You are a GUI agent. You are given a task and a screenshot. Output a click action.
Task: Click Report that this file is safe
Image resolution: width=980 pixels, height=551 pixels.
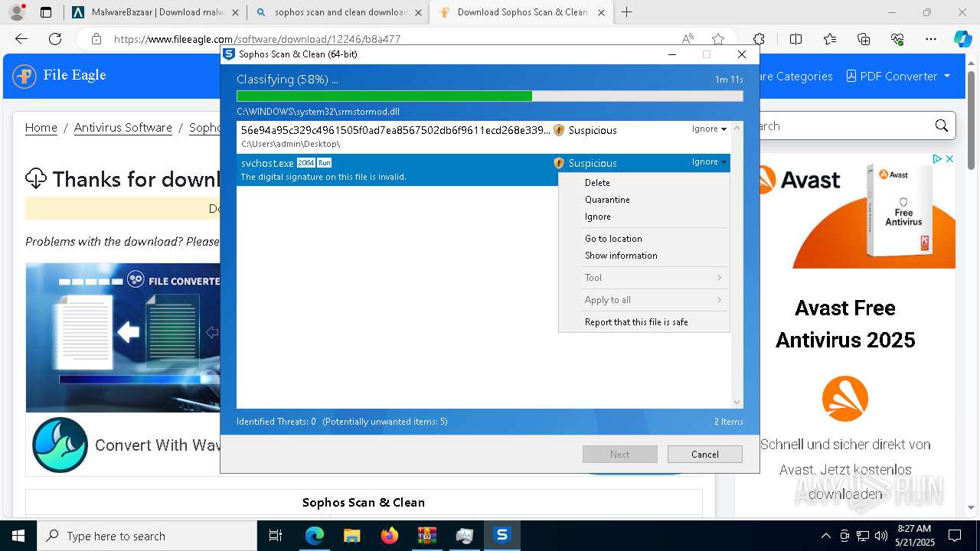point(636,322)
